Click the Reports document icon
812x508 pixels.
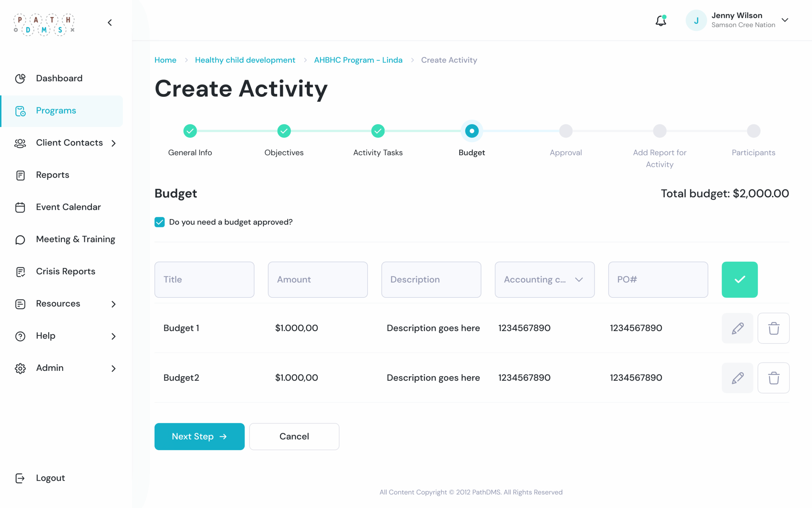[20, 175]
